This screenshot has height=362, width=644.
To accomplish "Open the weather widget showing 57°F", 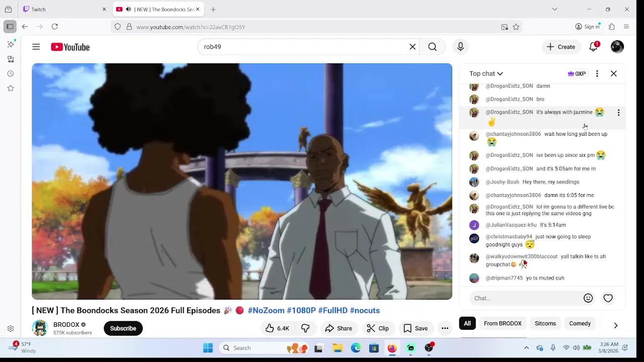I will (x=23, y=348).
